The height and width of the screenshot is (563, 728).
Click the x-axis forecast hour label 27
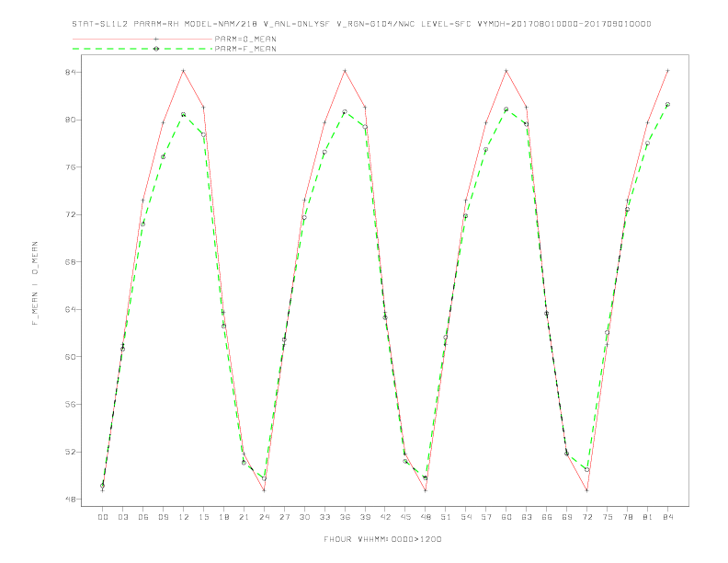pyautogui.click(x=284, y=517)
